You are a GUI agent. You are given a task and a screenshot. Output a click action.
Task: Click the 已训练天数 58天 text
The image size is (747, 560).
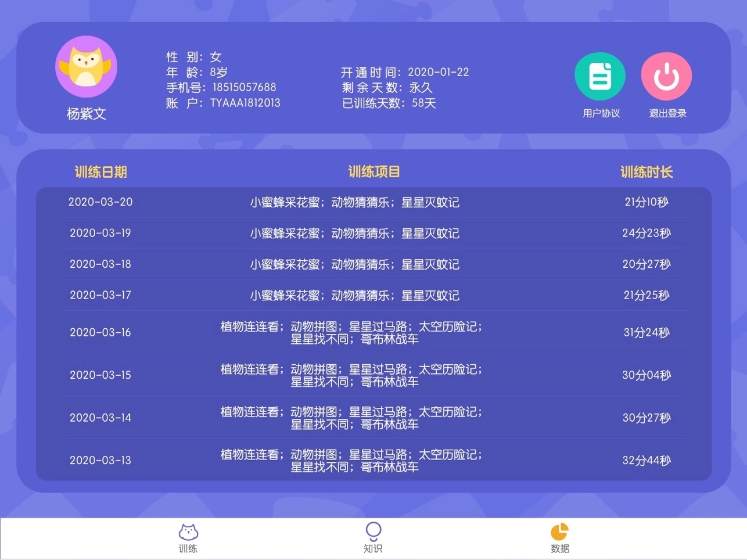388,103
